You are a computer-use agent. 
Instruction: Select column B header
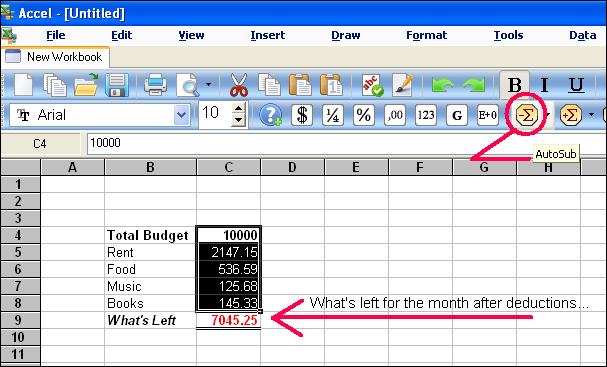pos(150,168)
